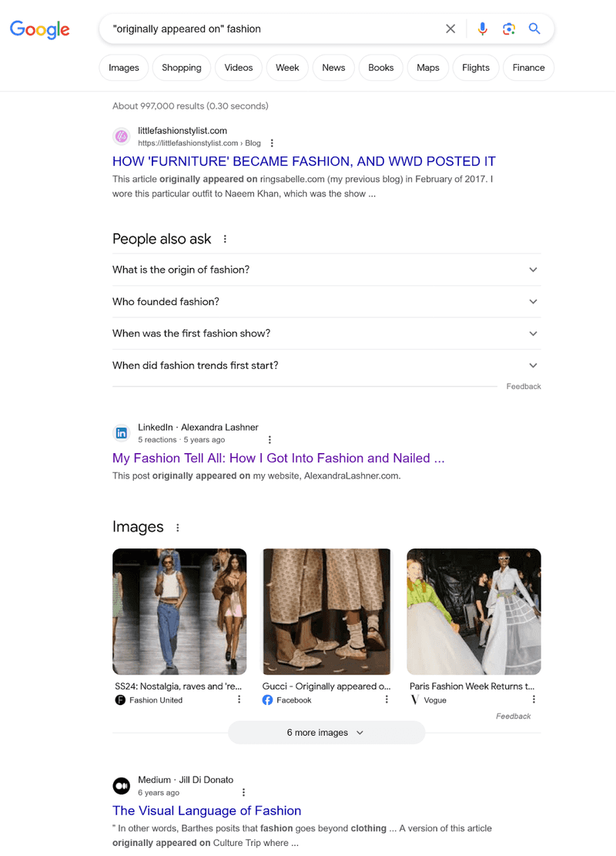Expand 'Who founded fashion?' question
This screenshot has width=616, height=856.
pos(326,302)
